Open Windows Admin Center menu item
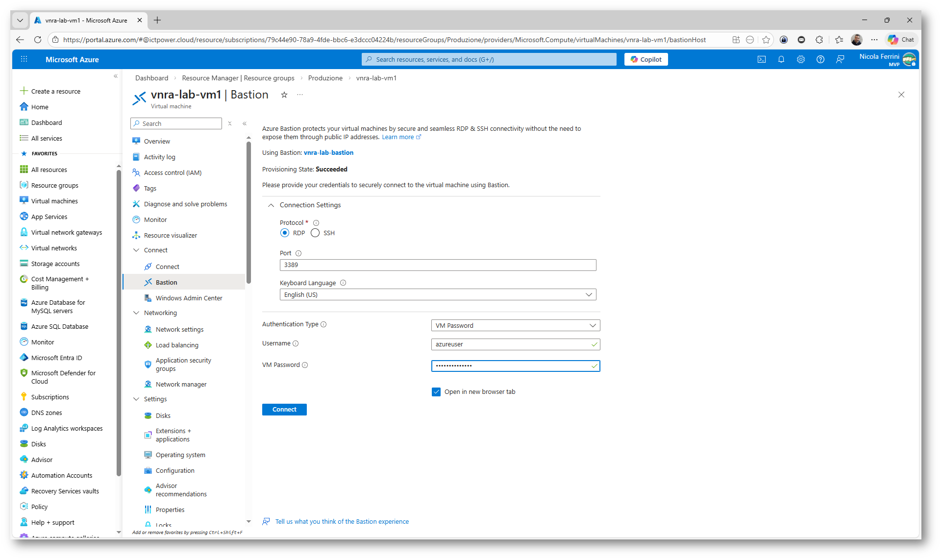Image resolution: width=942 pixels, height=560 pixels. [x=189, y=298]
